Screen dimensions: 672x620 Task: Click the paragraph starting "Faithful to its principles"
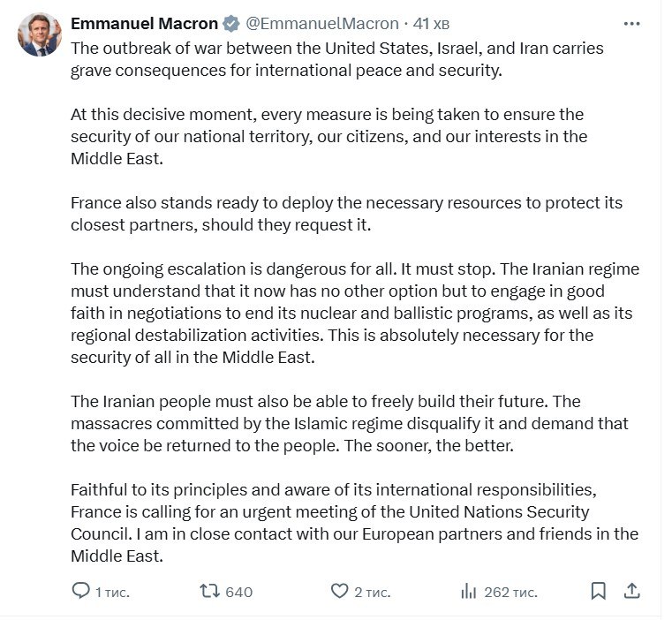(353, 523)
